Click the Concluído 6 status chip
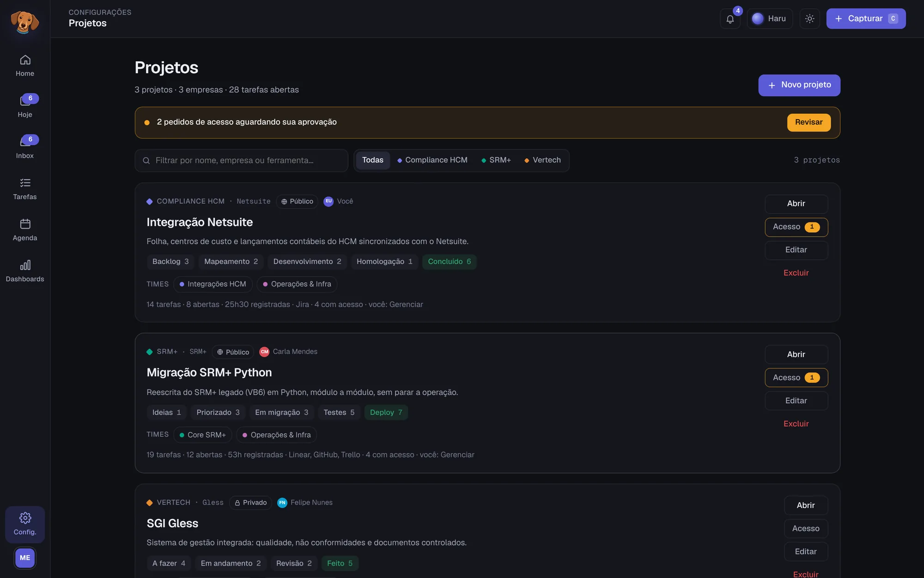This screenshot has height=578, width=924. pyautogui.click(x=449, y=262)
